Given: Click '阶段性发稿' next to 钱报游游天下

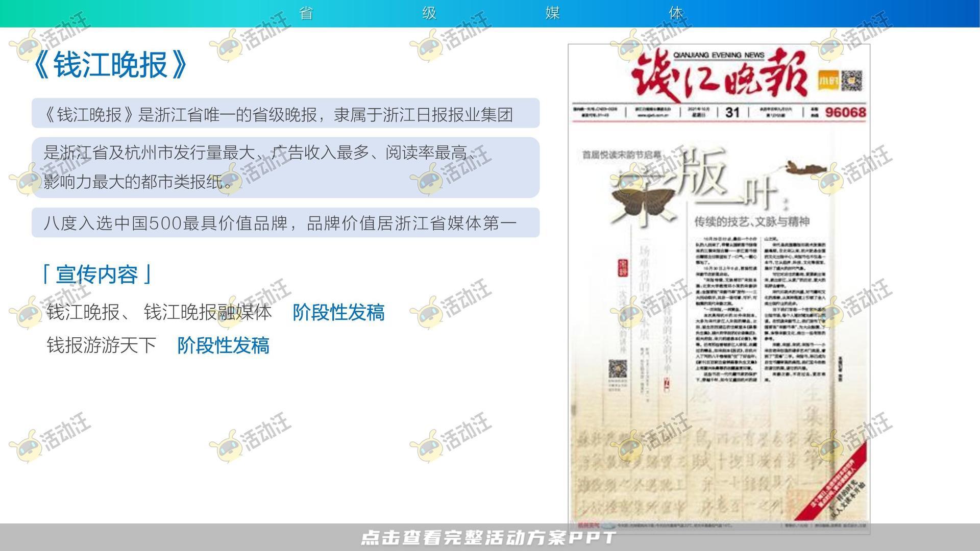Looking at the screenshot, I should coord(223,345).
